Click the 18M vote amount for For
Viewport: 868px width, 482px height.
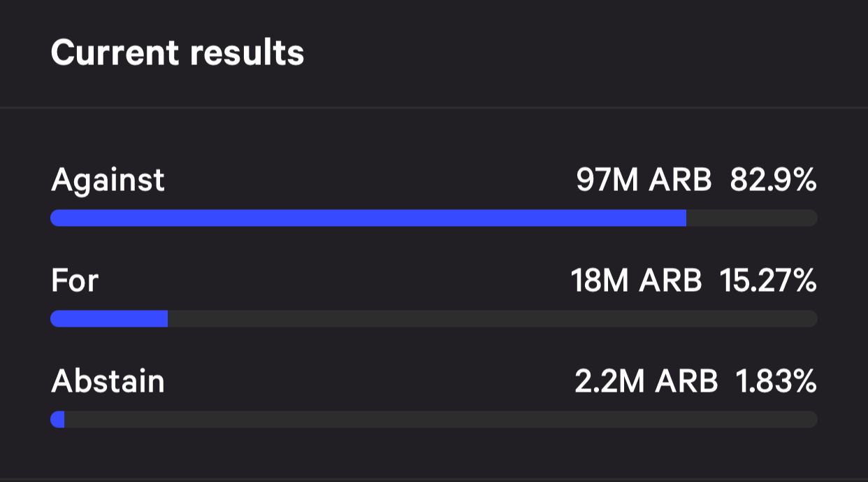click(x=601, y=282)
